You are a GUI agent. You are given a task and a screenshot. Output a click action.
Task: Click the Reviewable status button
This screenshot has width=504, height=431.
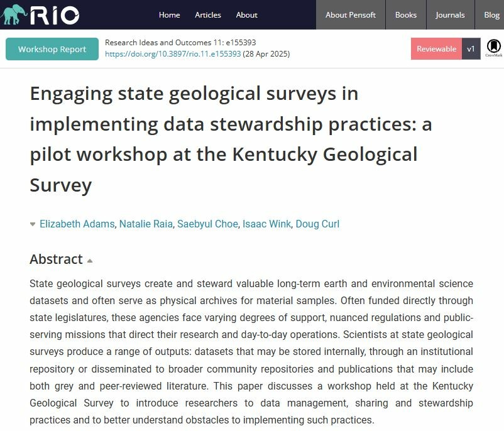[436, 49]
